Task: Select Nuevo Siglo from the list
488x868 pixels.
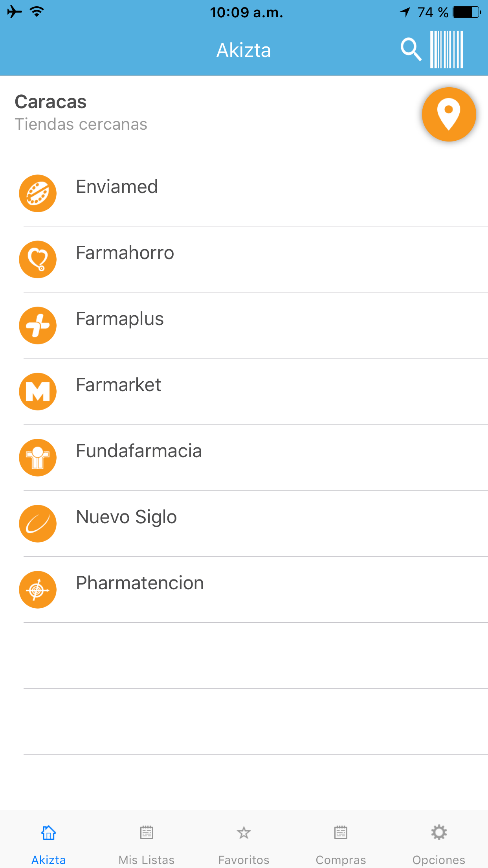Action: (126, 517)
